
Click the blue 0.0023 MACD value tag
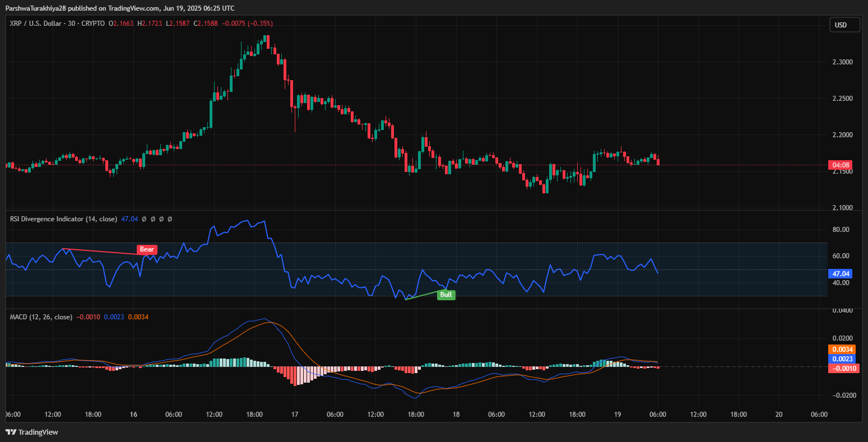843,359
